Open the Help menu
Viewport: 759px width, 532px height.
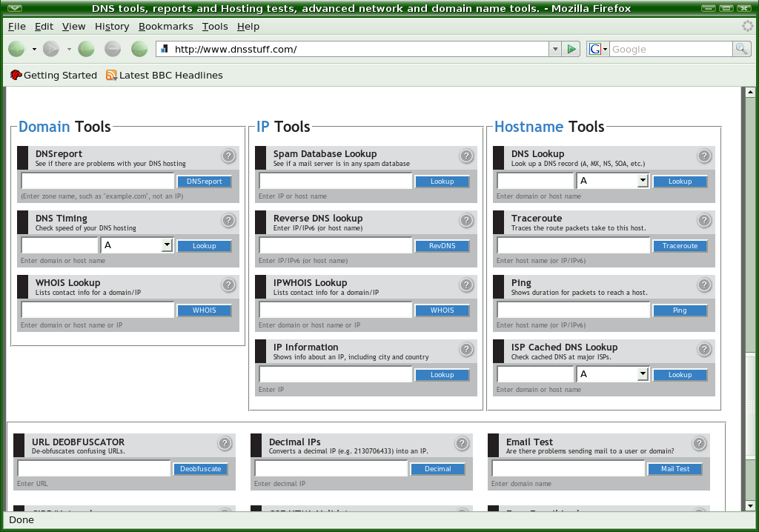(x=248, y=27)
